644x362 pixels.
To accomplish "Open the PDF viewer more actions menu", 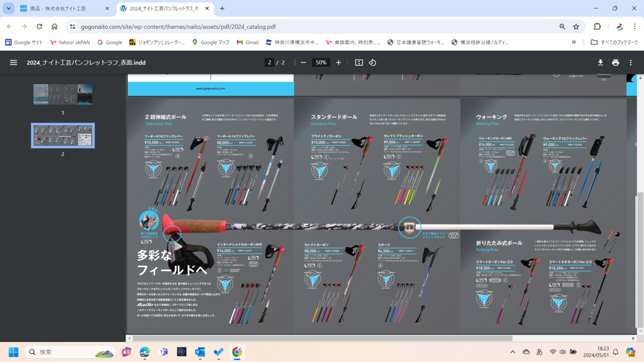I will pyautogui.click(x=631, y=63).
